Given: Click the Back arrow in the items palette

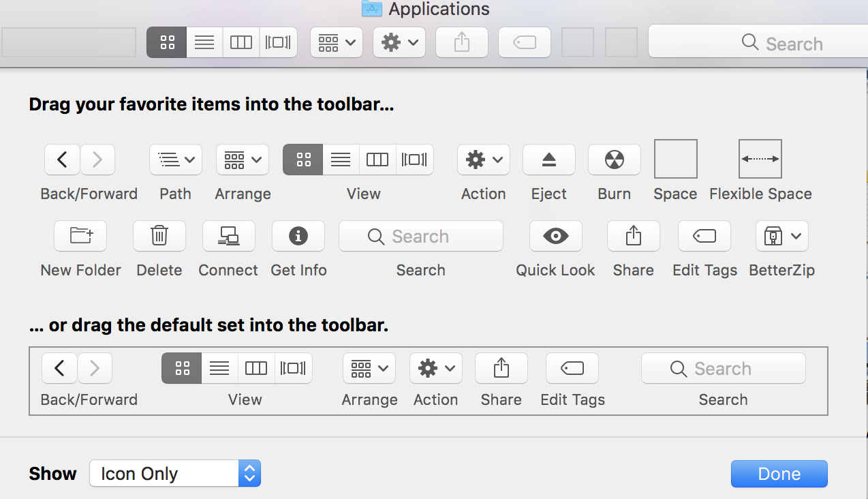Looking at the screenshot, I should pos(63,160).
